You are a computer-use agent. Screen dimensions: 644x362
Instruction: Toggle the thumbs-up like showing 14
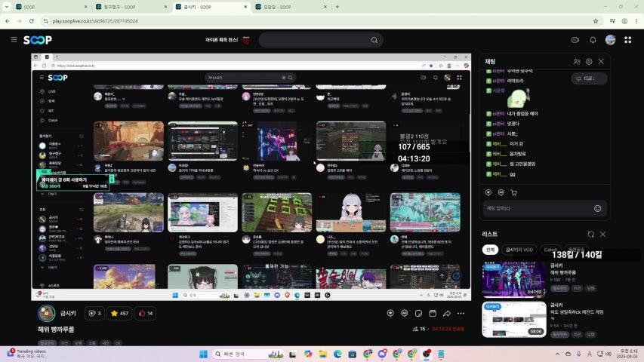[x=146, y=313]
